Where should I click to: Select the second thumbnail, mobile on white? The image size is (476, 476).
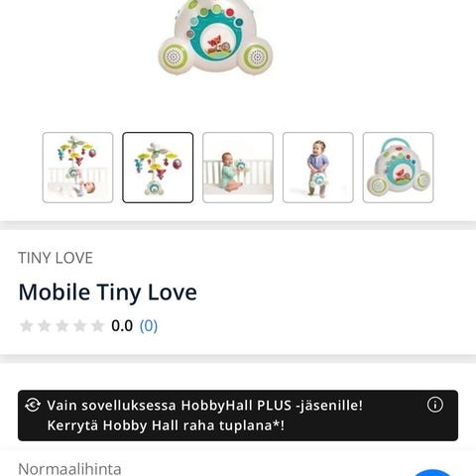[158, 168]
